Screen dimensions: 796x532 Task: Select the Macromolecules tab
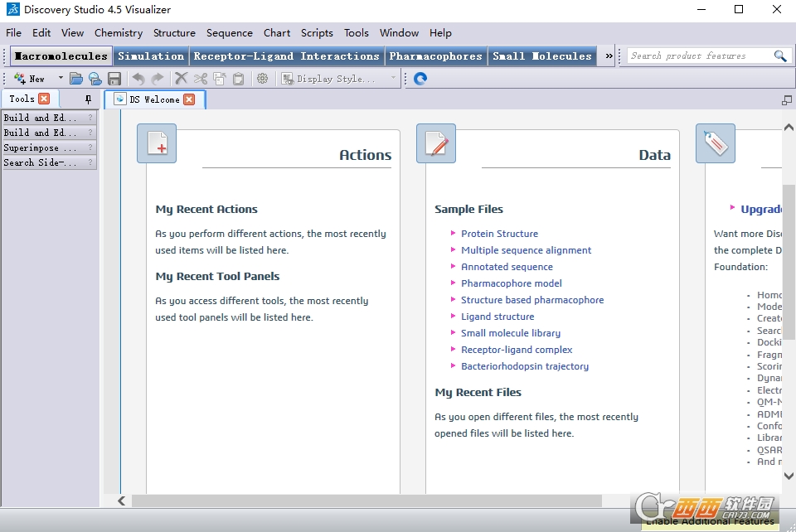(61, 56)
